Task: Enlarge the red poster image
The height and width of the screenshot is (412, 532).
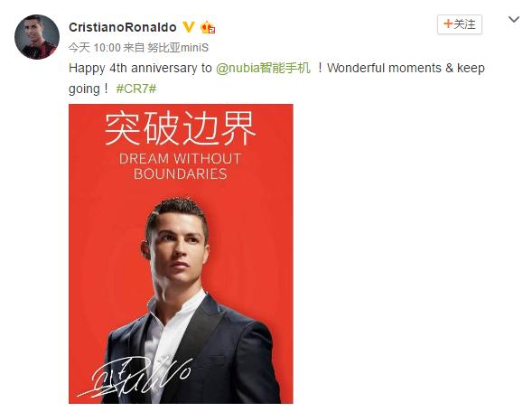Action: click(181, 254)
